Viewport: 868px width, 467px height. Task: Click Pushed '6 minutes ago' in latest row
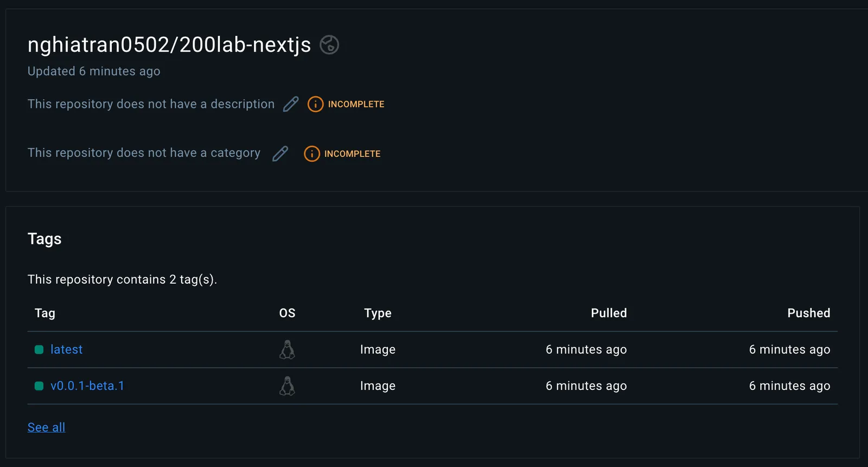coord(790,349)
